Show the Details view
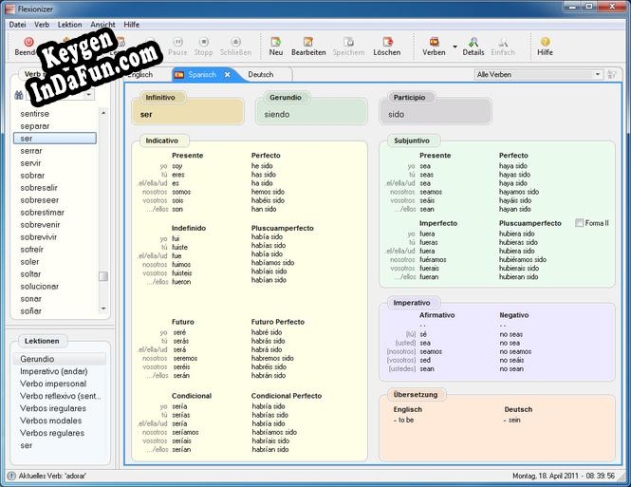Screen dimensions: 631x487 [x=473, y=47]
